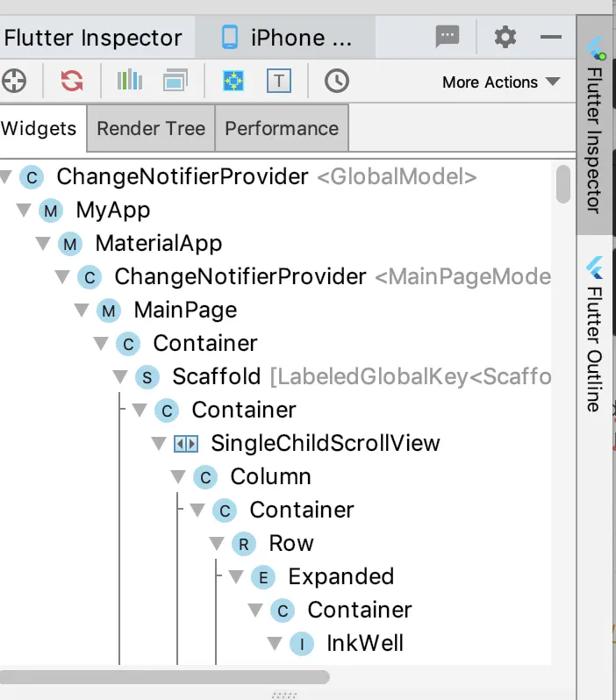Image resolution: width=616 pixels, height=700 pixels.
Task: Toggle the Performance Overlay bar chart icon
Action: [x=130, y=81]
